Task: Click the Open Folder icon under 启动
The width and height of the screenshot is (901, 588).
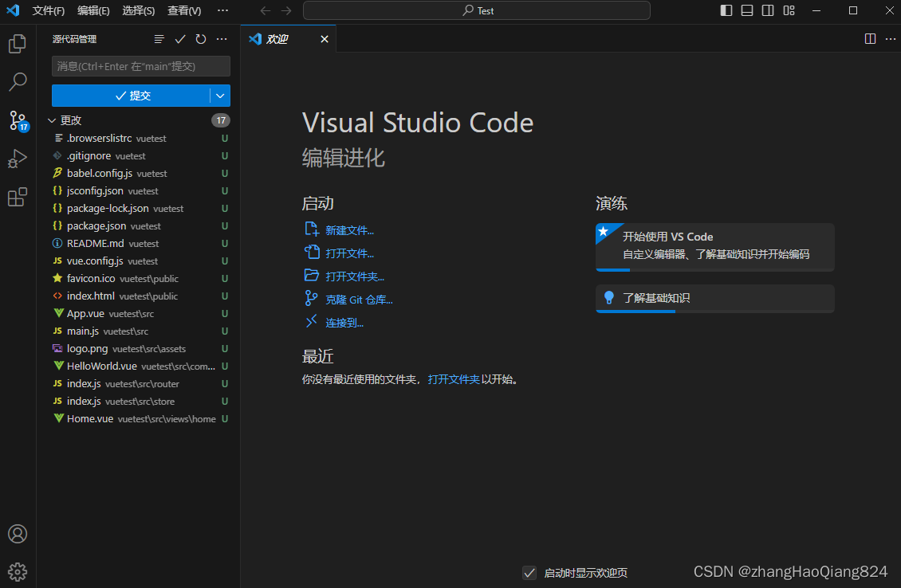Action: tap(312, 275)
